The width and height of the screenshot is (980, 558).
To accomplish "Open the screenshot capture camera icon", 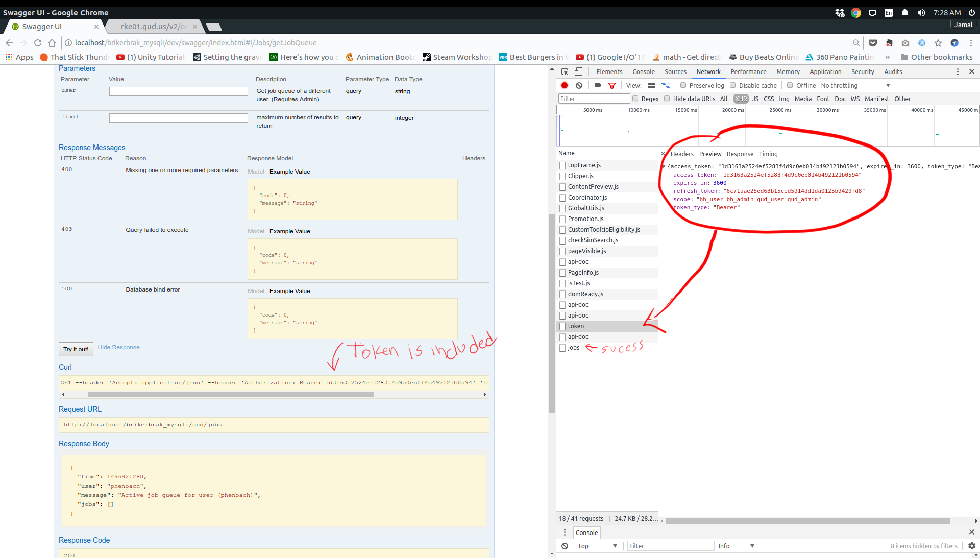I will pos(598,85).
